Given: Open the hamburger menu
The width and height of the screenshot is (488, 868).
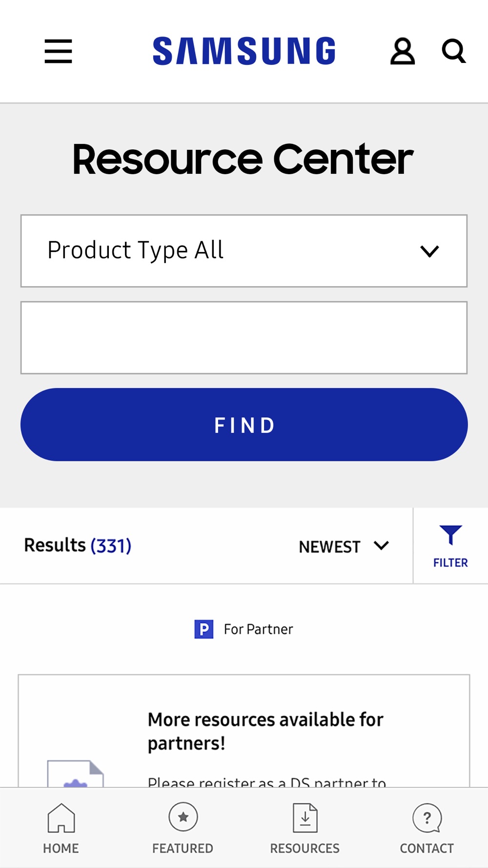Looking at the screenshot, I should (x=58, y=51).
